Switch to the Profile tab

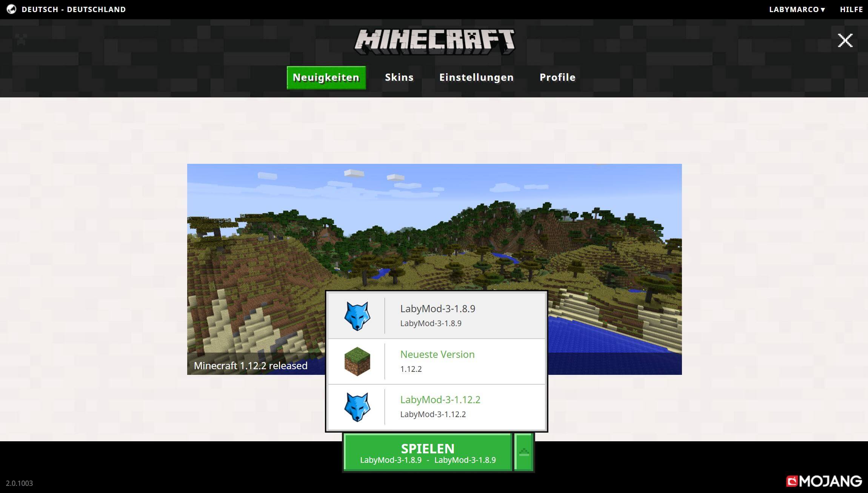[x=557, y=77]
